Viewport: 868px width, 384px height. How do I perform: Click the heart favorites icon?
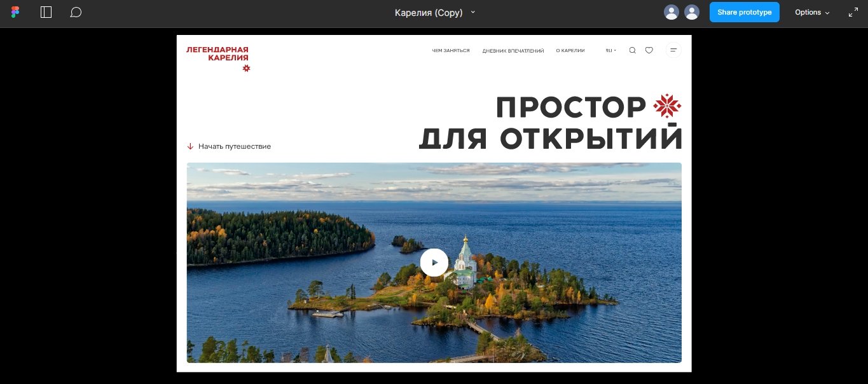click(x=649, y=50)
